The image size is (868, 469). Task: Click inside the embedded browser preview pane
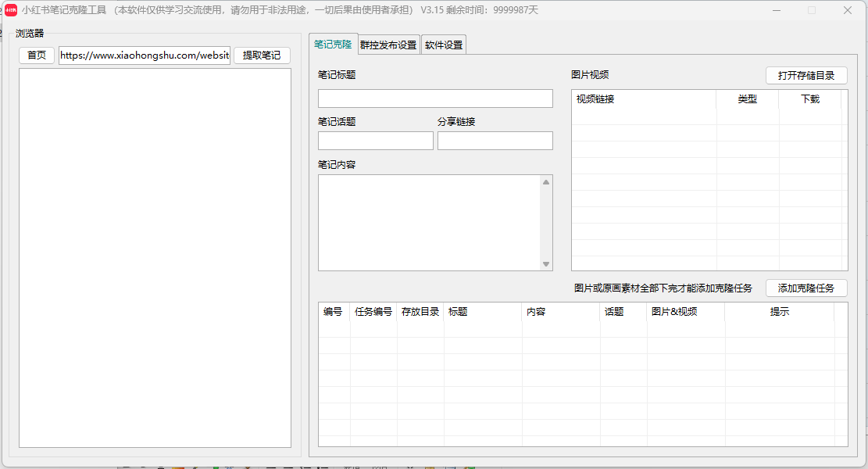tap(155, 258)
